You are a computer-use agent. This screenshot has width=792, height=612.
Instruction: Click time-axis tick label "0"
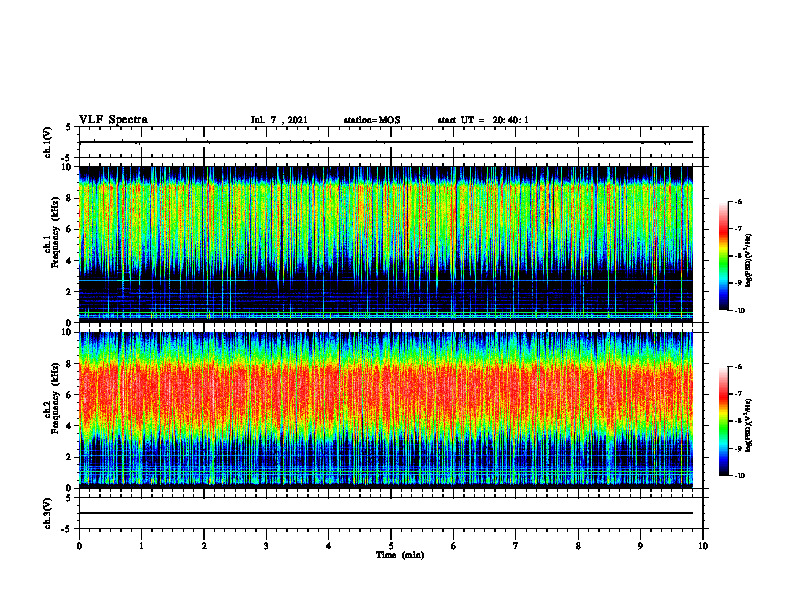[79, 546]
